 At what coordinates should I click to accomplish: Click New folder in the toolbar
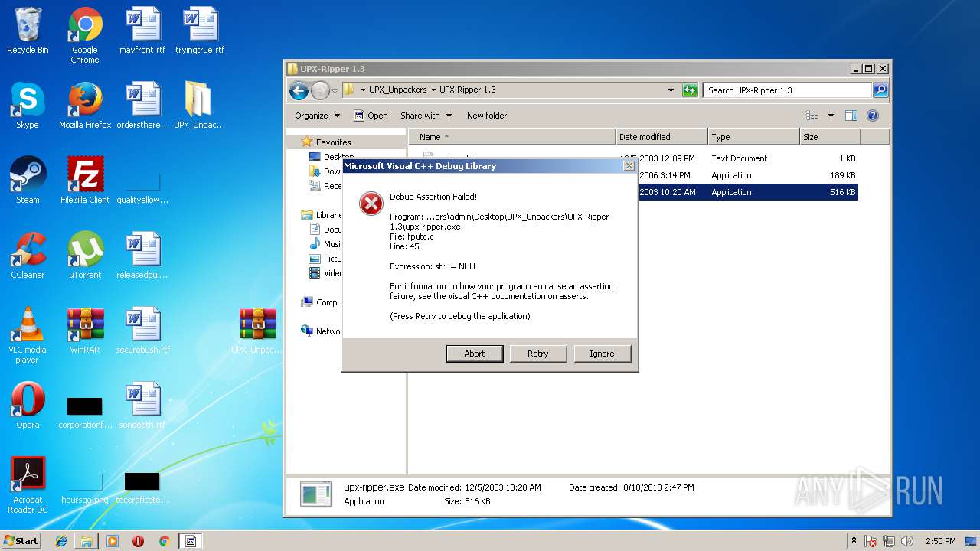(487, 116)
